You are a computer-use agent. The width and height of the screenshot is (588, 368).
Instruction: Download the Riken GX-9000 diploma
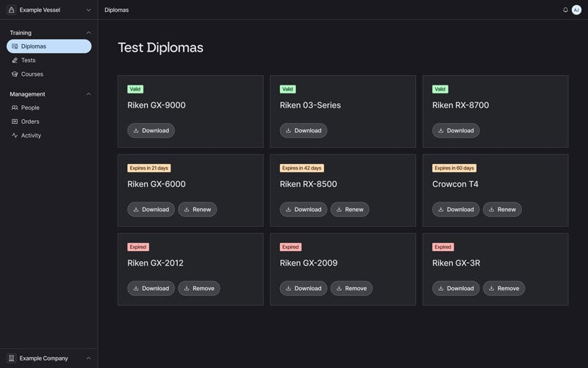[x=151, y=130]
